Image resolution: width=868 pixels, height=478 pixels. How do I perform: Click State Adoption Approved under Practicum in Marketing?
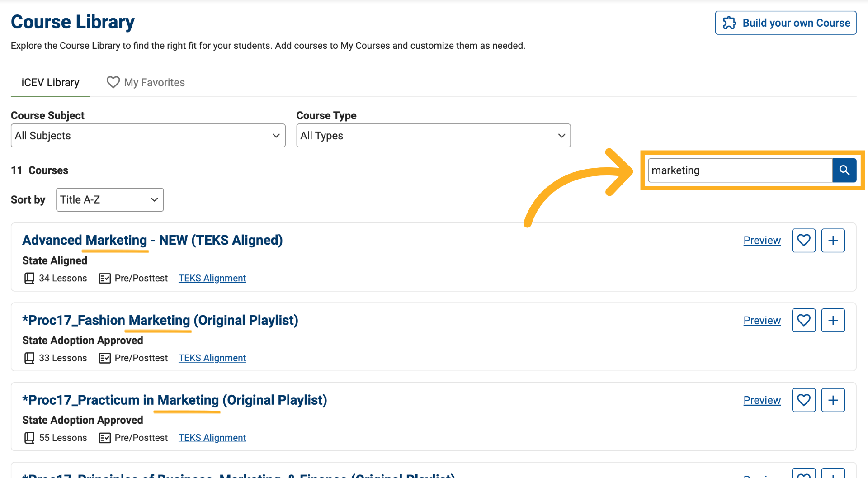[83, 420]
